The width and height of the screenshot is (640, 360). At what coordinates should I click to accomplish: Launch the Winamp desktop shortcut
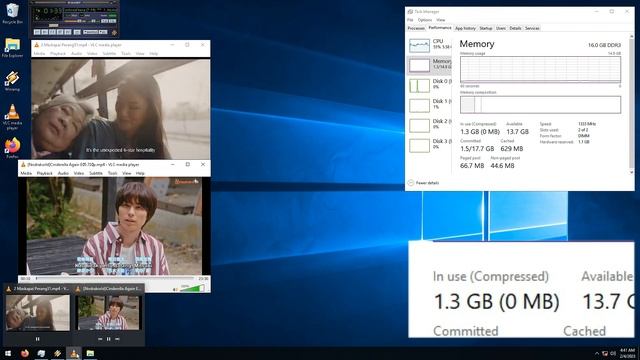[12, 81]
